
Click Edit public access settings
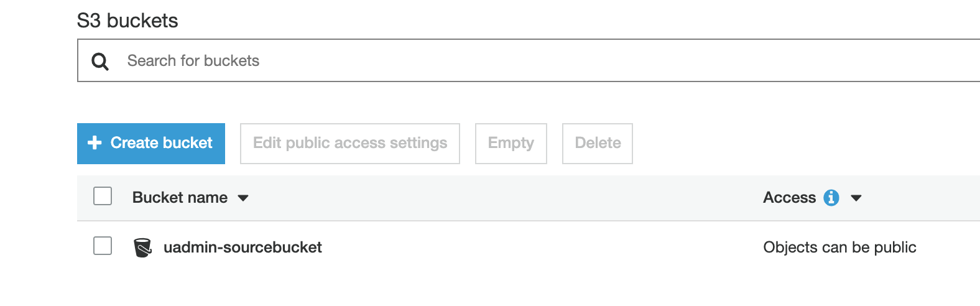[350, 144]
